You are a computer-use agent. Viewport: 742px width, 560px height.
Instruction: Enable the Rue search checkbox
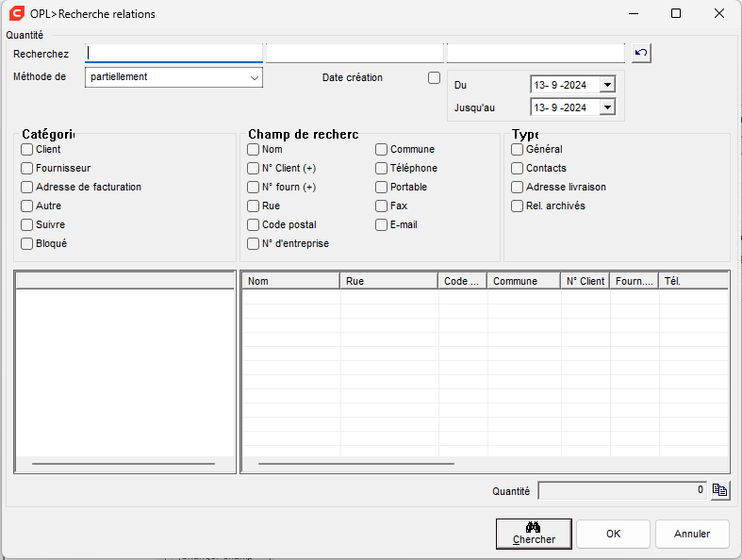[254, 206]
